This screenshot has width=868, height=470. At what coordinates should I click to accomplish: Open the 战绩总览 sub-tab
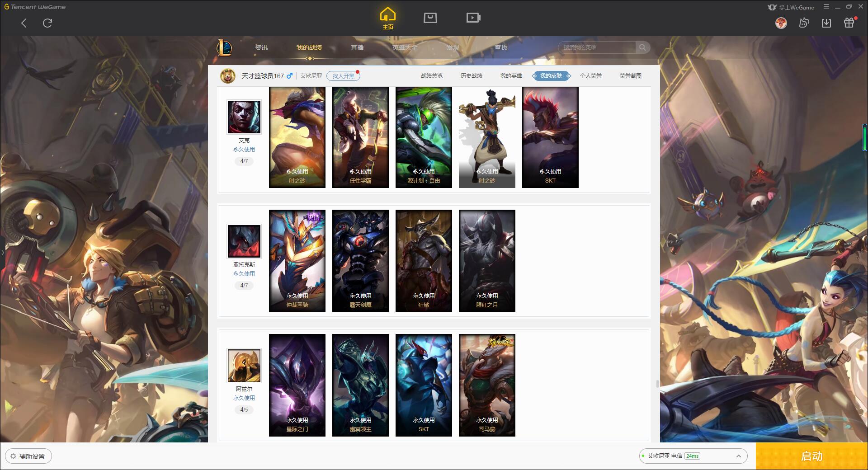click(x=432, y=76)
